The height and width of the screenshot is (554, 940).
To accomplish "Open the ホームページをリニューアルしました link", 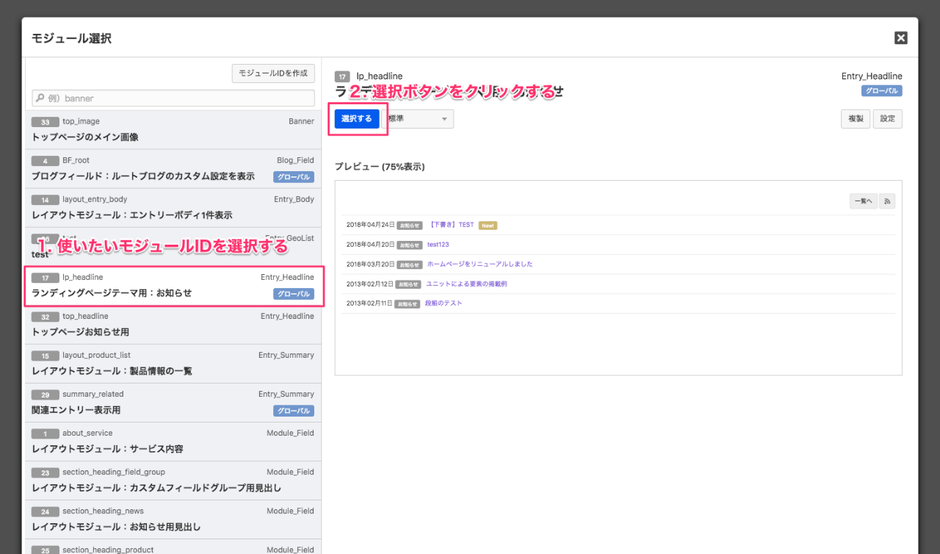I will 480,264.
